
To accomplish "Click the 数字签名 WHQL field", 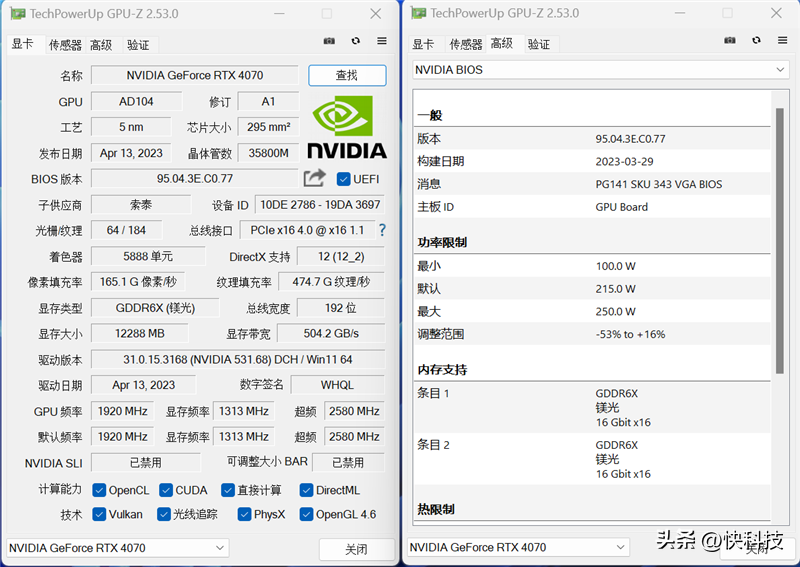I will coord(337,385).
